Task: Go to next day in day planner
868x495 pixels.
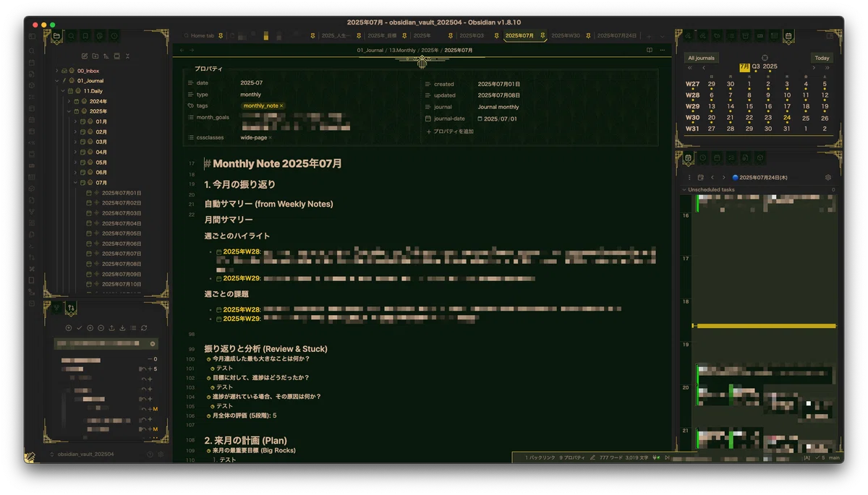Action: pos(723,177)
